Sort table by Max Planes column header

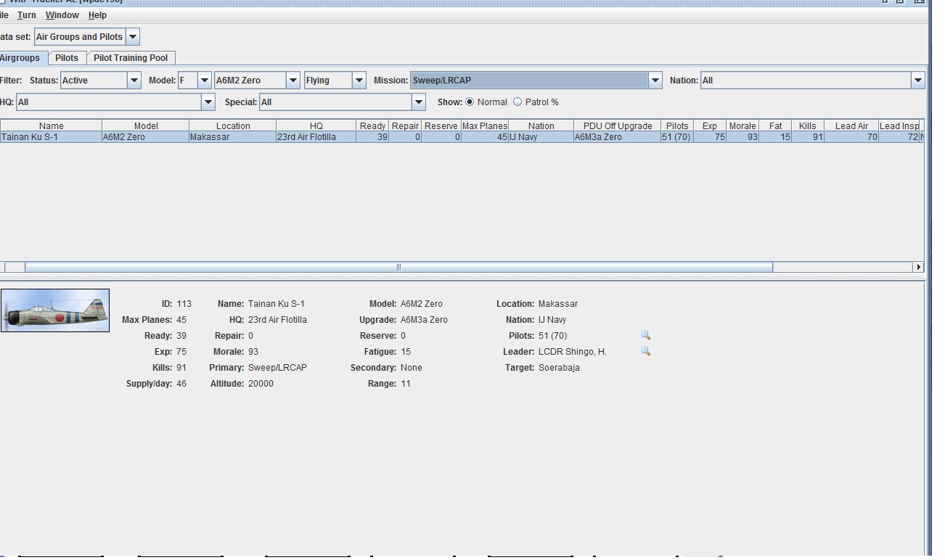tap(485, 125)
